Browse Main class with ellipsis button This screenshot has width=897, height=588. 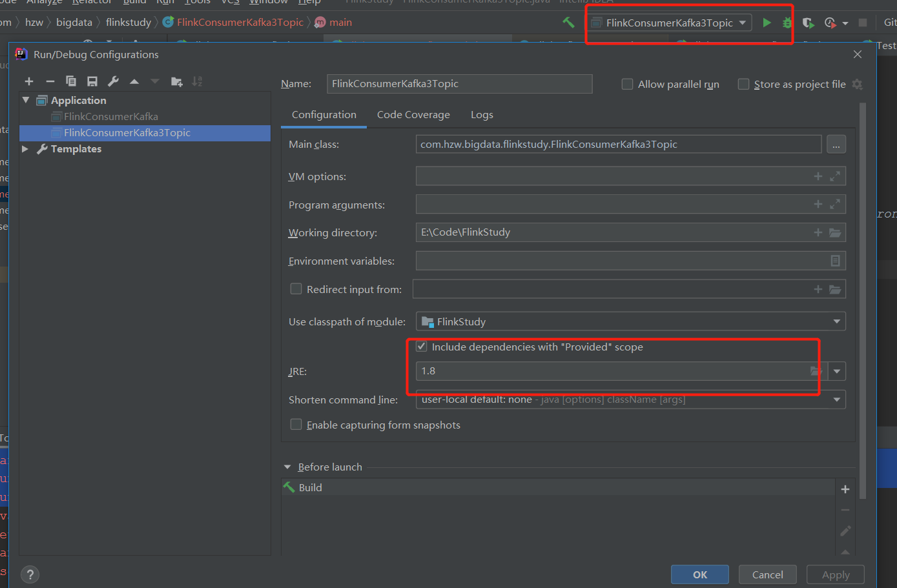coord(836,145)
